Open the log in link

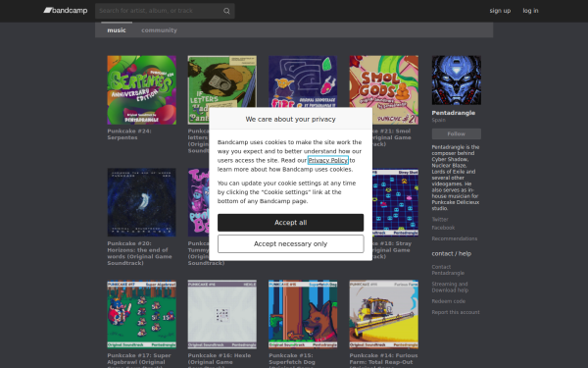(530, 11)
